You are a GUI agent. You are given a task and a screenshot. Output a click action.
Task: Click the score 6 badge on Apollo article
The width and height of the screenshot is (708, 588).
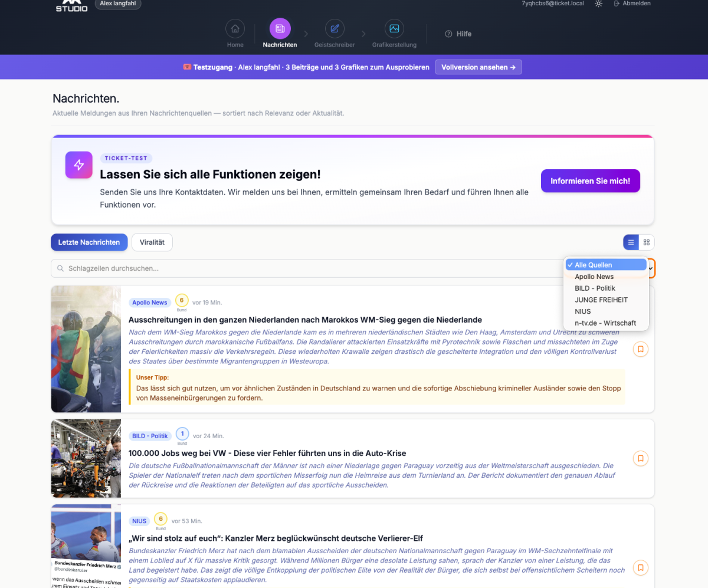pos(182,300)
